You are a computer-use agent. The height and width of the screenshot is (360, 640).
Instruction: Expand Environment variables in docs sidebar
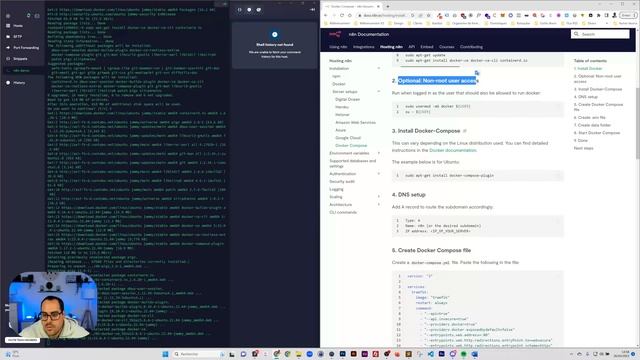pyautogui.click(x=379, y=153)
